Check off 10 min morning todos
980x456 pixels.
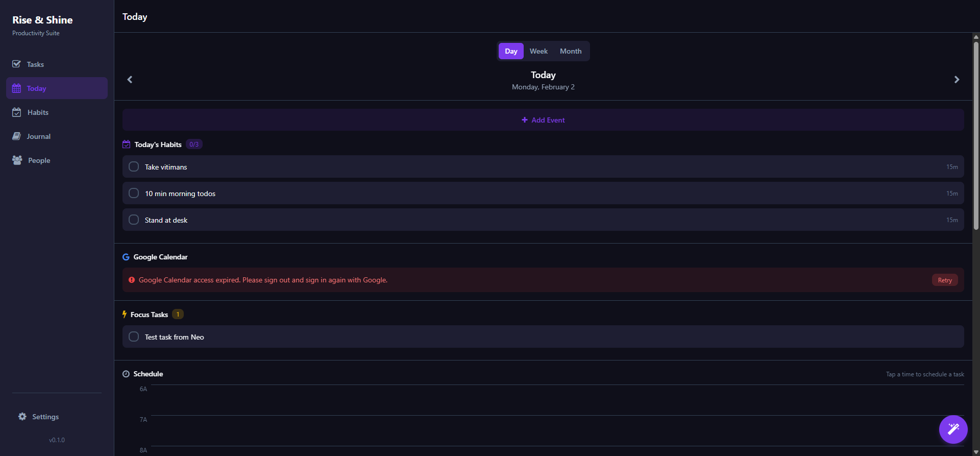134,194
